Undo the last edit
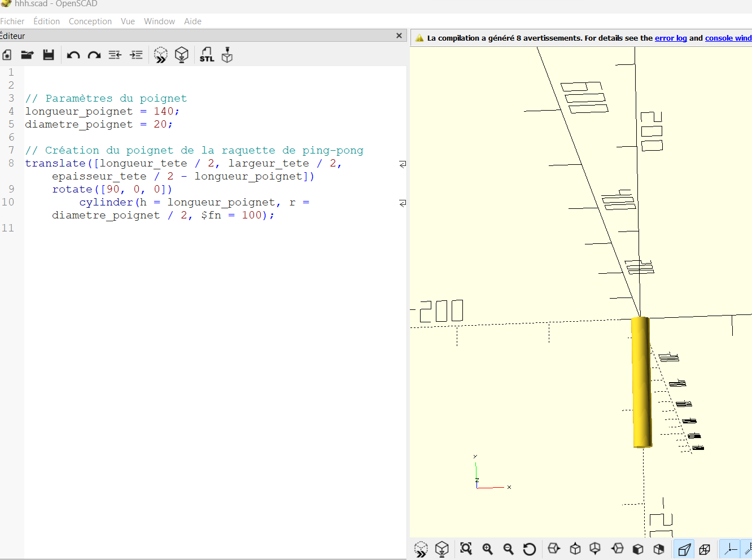Screen dimensions: 752x560 coord(73,55)
